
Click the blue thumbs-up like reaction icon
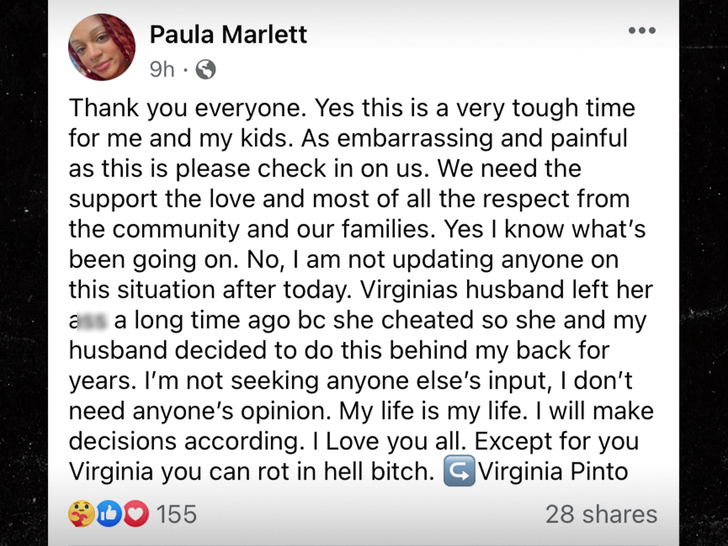(108, 514)
